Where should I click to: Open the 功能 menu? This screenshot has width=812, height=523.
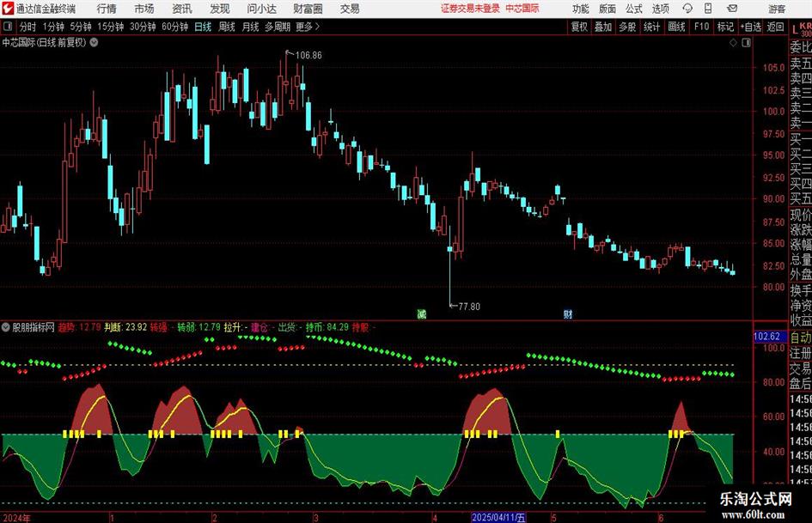581,9
